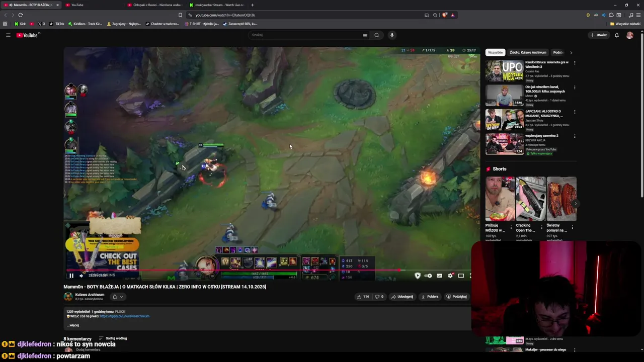
Task: Open the JAPCZAN ALI OSTRO video thumbnail
Action: [x=504, y=120]
